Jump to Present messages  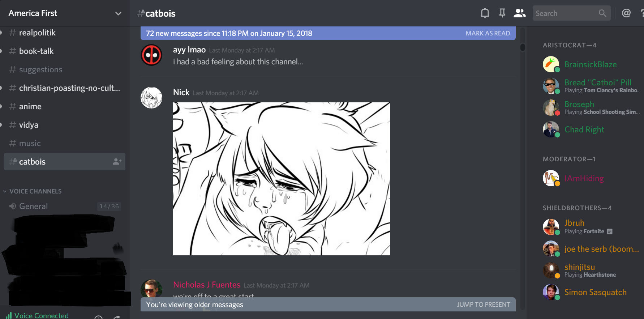pos(484,305)
